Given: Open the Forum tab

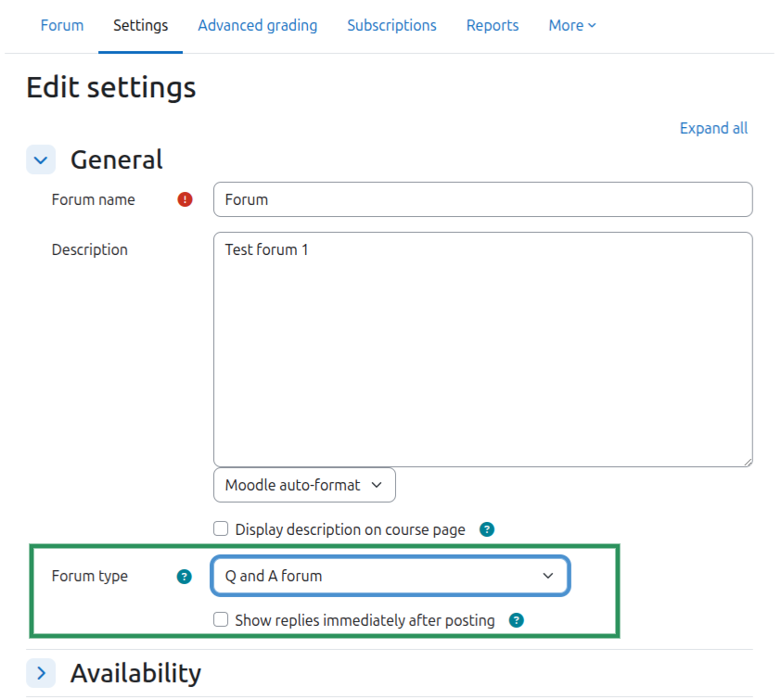Looking at the screenshot, I should pyautogui.click(x=62, y=25).
